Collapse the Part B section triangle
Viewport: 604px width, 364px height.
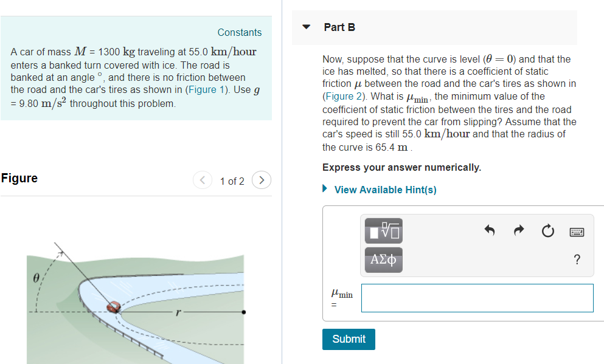[305, 27]
